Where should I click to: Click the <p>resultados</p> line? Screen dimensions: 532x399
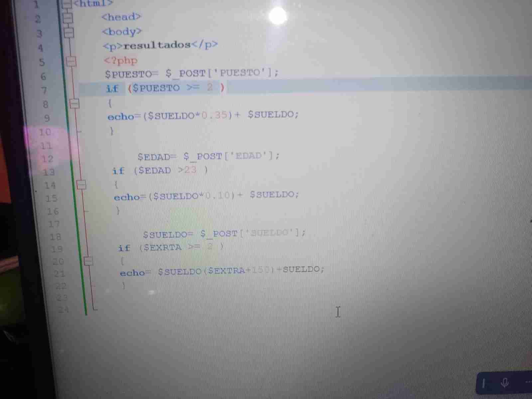pyautogui.click(x=160, y=45)
